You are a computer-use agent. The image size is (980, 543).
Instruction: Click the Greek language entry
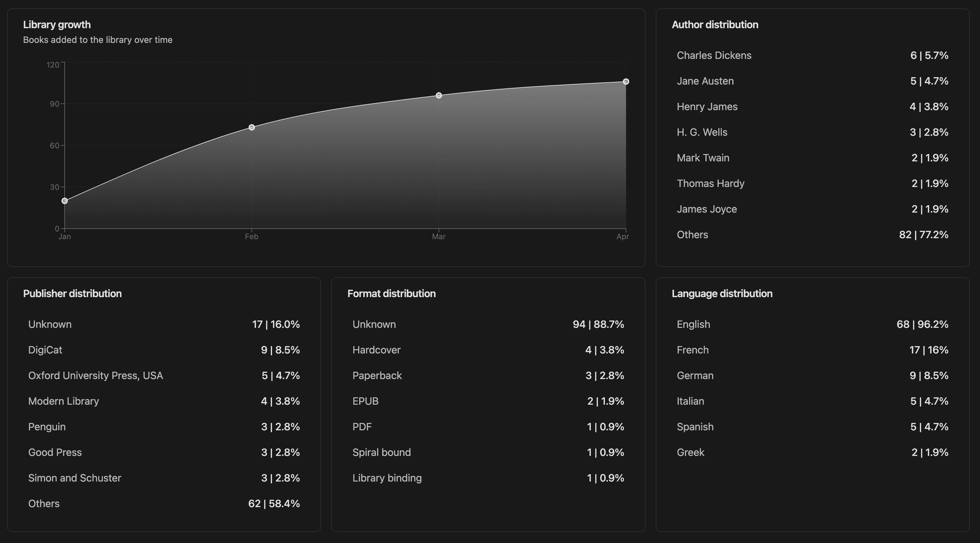click(690, 452)
